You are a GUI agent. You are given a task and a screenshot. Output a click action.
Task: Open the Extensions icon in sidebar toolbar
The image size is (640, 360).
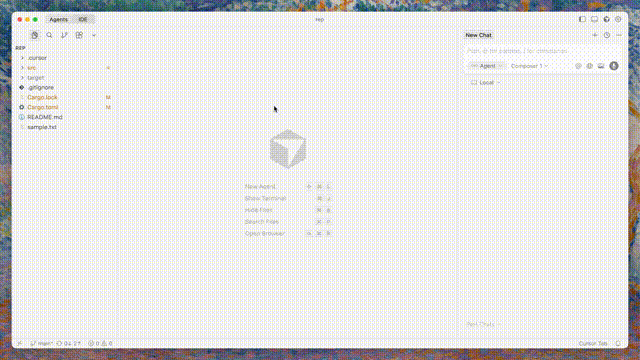click(x=79, y=35)
